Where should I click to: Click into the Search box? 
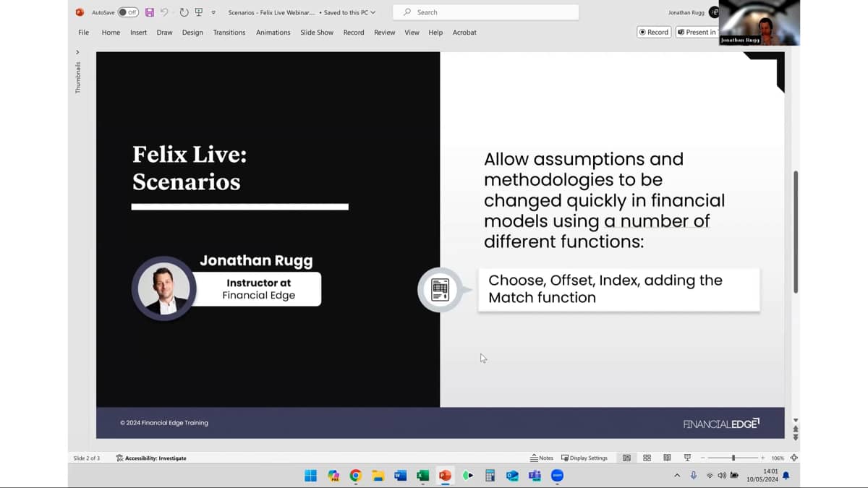tap(485, 12)
